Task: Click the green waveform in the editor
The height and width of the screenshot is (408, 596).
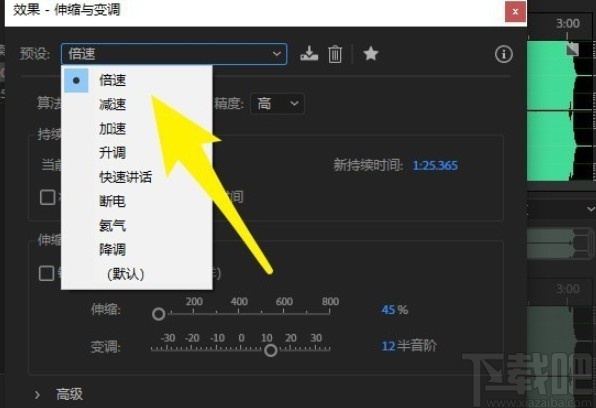Action: (550, 110)
